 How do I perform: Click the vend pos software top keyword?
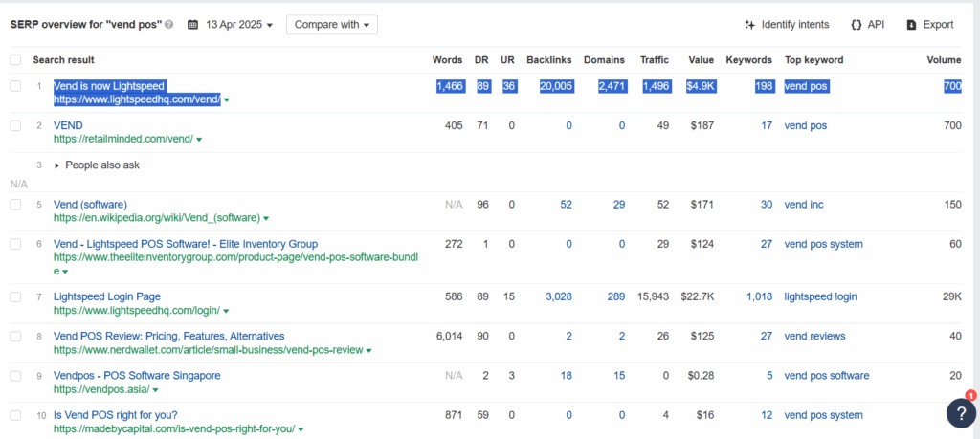[x=827, y=375]
